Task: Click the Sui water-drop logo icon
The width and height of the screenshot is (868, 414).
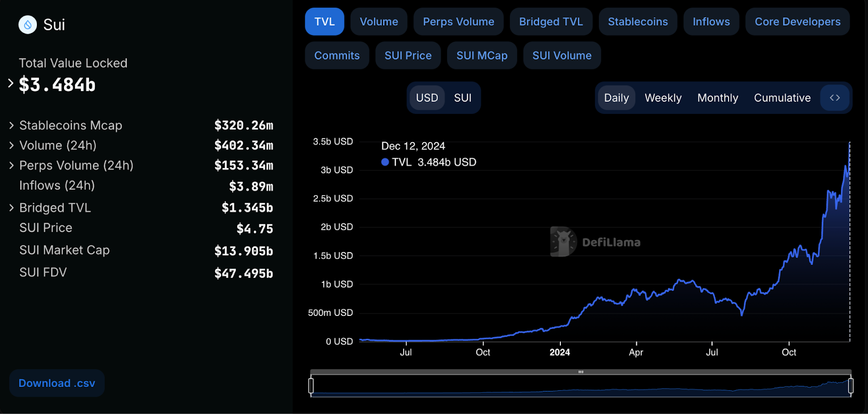Action: click(x=28, y=24)
